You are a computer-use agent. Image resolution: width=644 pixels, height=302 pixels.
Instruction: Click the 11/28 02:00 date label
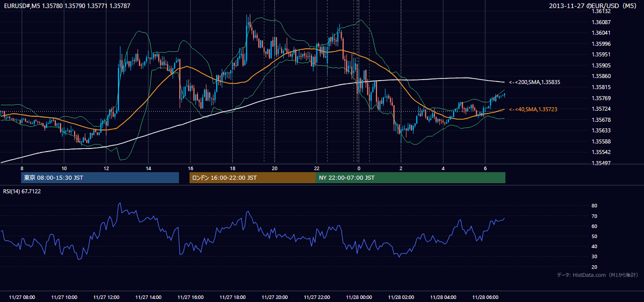[x=401, y=297]
